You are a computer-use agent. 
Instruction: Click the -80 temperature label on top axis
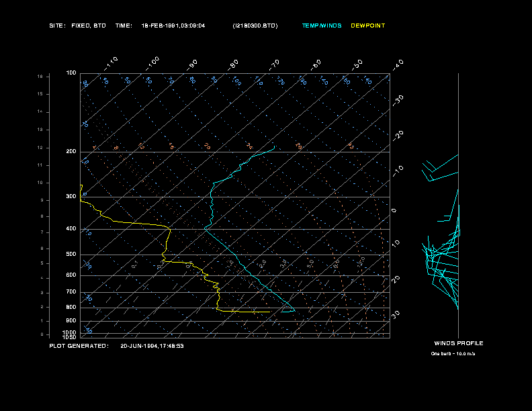click(232, 64)
